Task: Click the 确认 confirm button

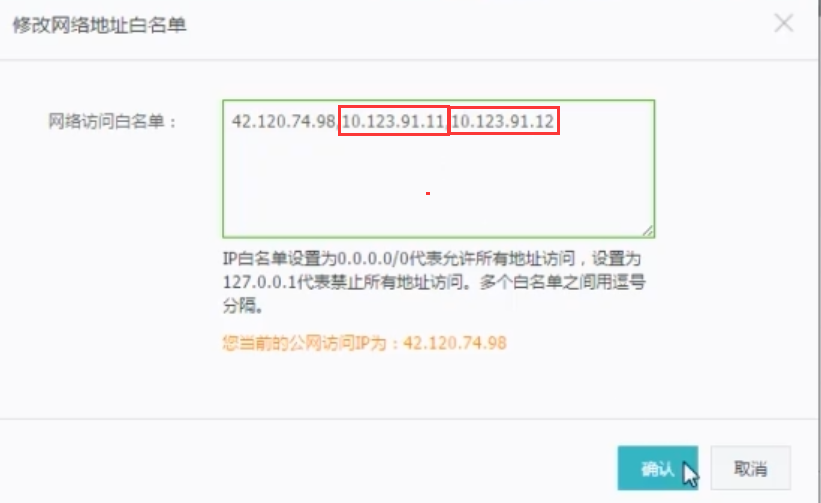Action: [658, 468]
